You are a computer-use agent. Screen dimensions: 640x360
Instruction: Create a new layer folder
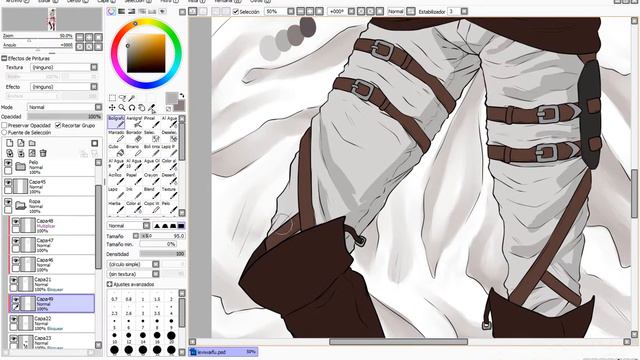pos(32,143)
